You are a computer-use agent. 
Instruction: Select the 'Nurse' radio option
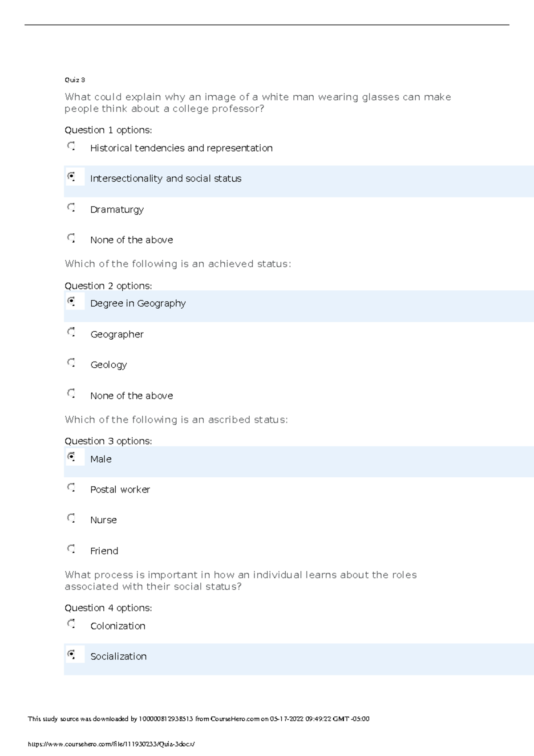(71, 518)
